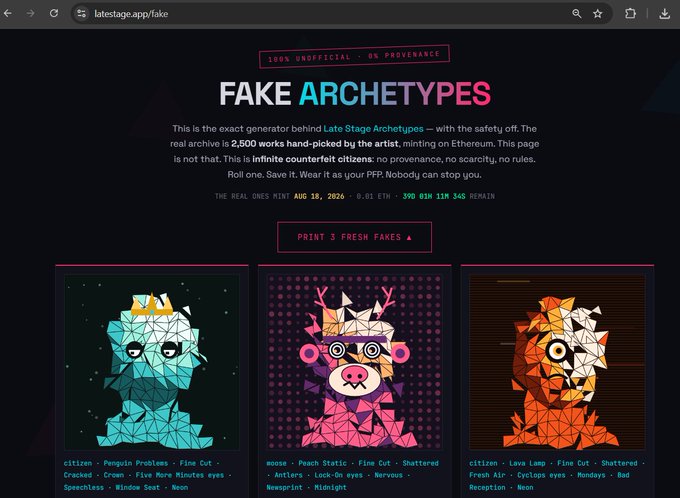680x498 pixels.
Task: Open site information icon in address bar
Action: (82, 14)
